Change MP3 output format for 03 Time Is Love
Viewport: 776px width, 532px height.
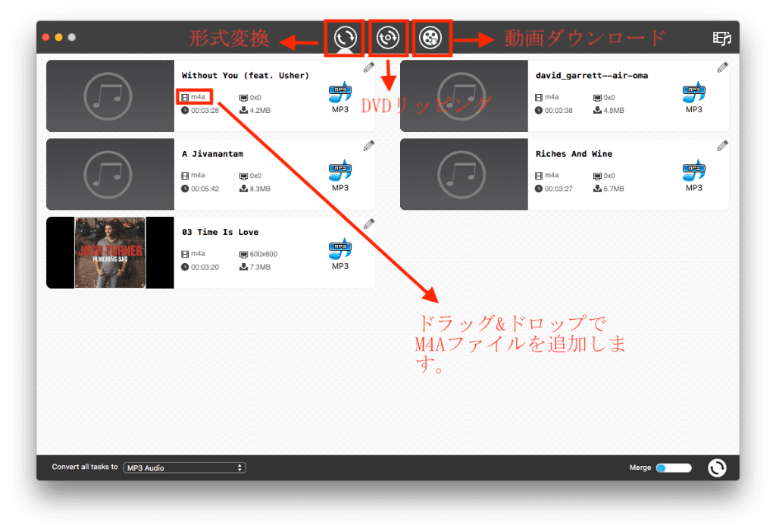point(340,252)
